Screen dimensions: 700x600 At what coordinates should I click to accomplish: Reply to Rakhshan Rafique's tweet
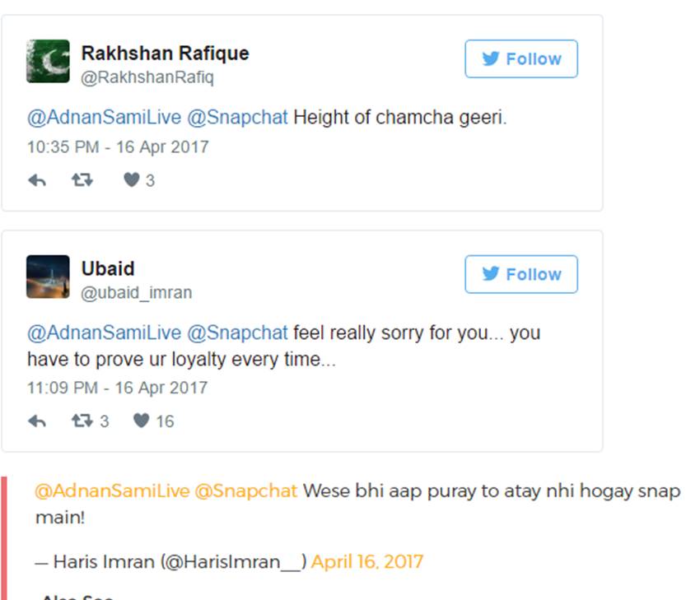tap(37, 180)
